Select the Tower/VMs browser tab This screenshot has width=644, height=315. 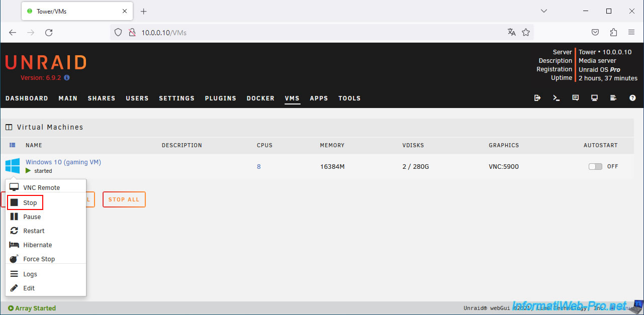tap(77, 11)
